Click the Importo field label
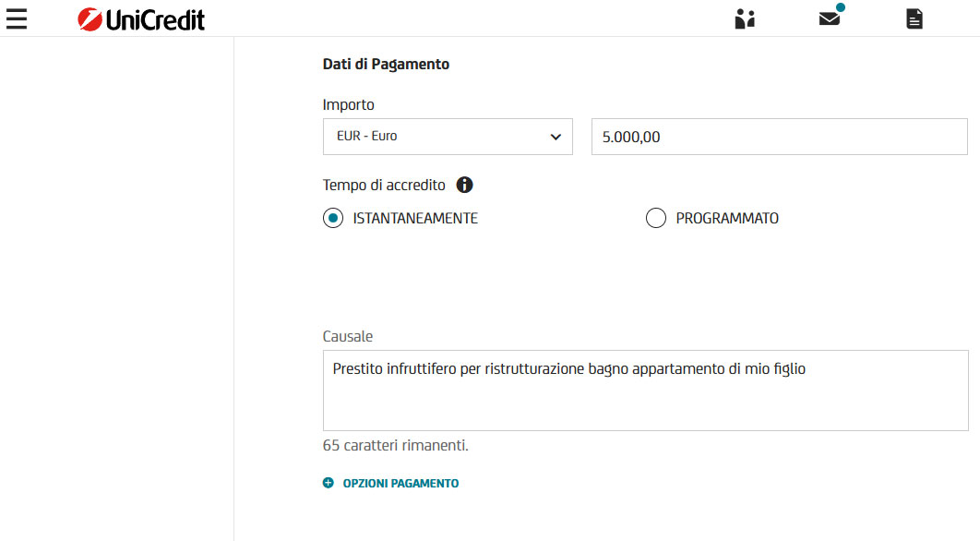Screen dimensions: 980x541 tap(349, 104)
